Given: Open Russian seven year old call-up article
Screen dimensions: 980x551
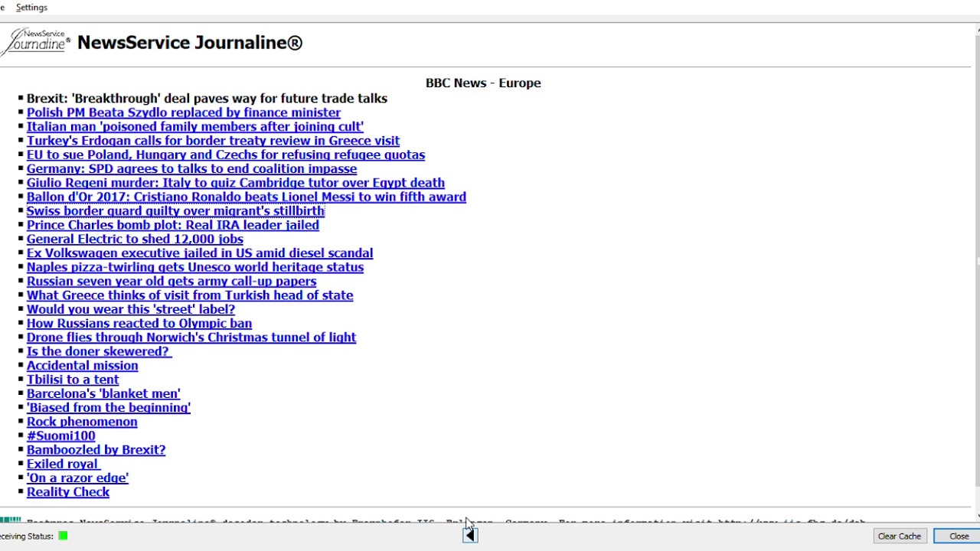Looking at the screenshot, I should coord(171,281).
